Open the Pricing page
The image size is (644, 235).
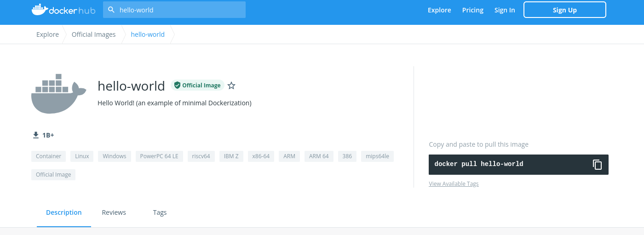coord(473,10)
